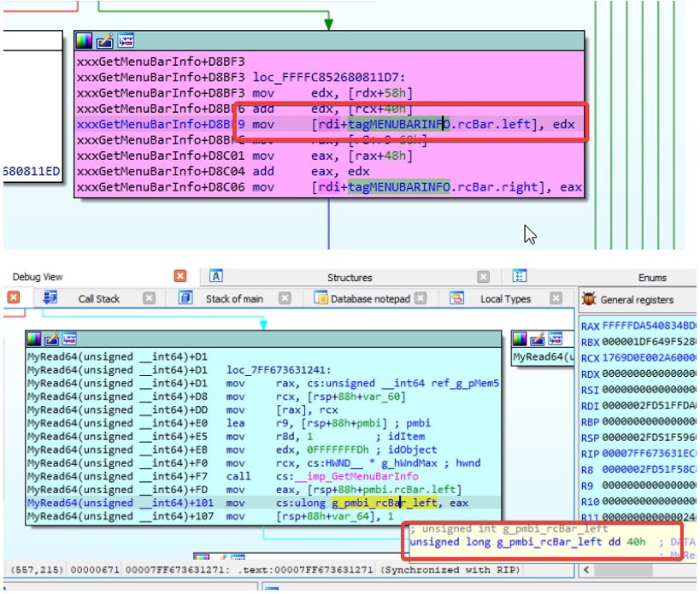Click the Stack of main tab icon
Screen dimensions: 700x594
click(185, 297)
